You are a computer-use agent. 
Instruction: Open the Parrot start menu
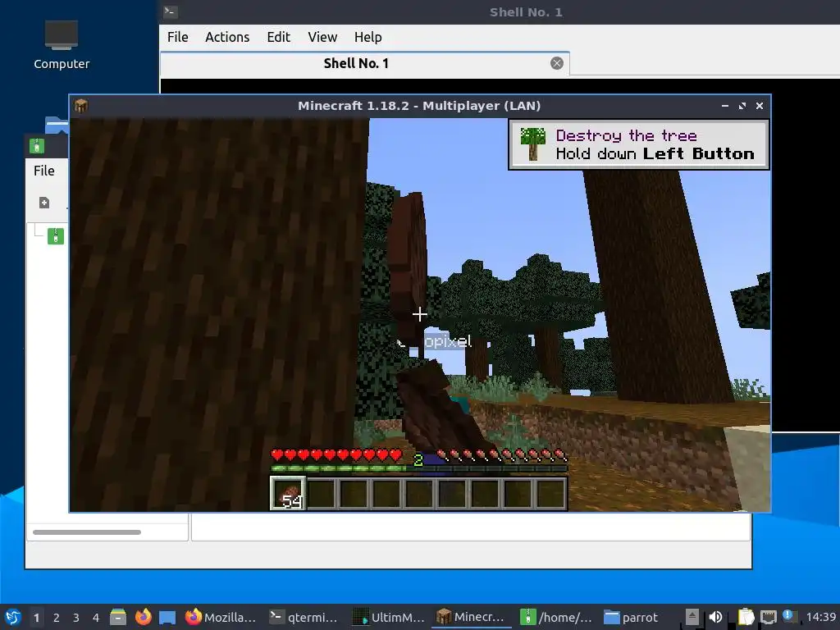click(13, 617)
